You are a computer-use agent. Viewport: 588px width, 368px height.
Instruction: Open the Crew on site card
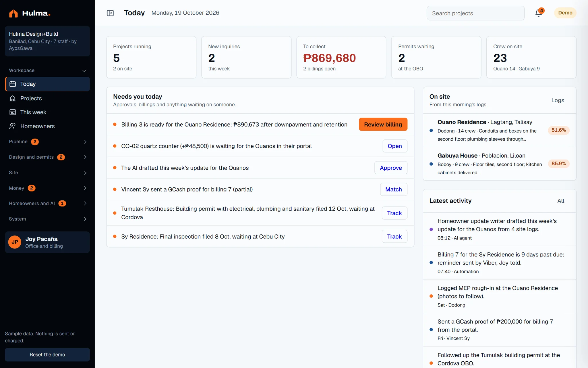click(x=531, y=57)
